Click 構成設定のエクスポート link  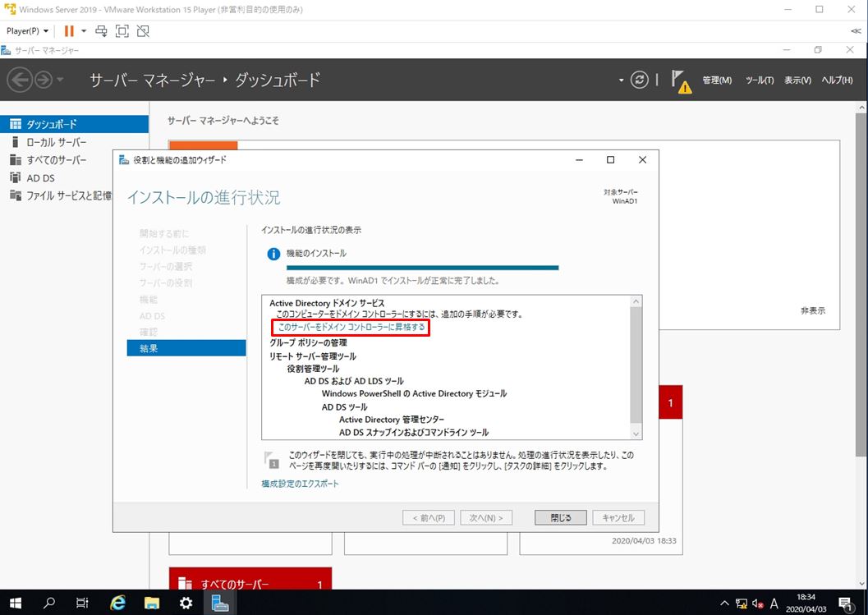(x=300, y=484)
